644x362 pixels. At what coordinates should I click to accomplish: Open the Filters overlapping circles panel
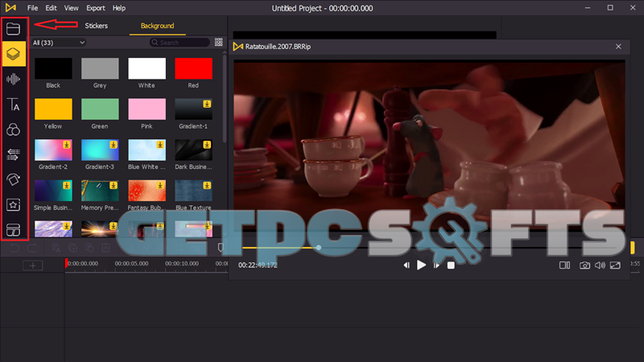point(13,130)
